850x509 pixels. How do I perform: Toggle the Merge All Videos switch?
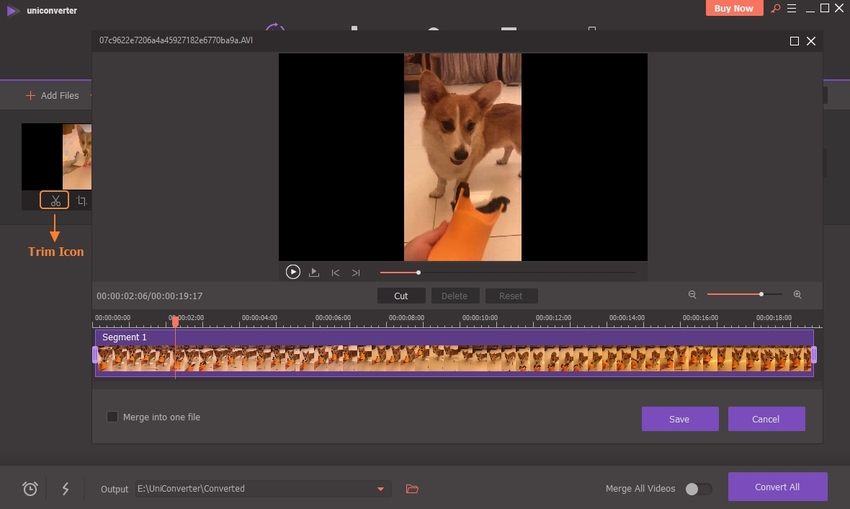[698, 489]
